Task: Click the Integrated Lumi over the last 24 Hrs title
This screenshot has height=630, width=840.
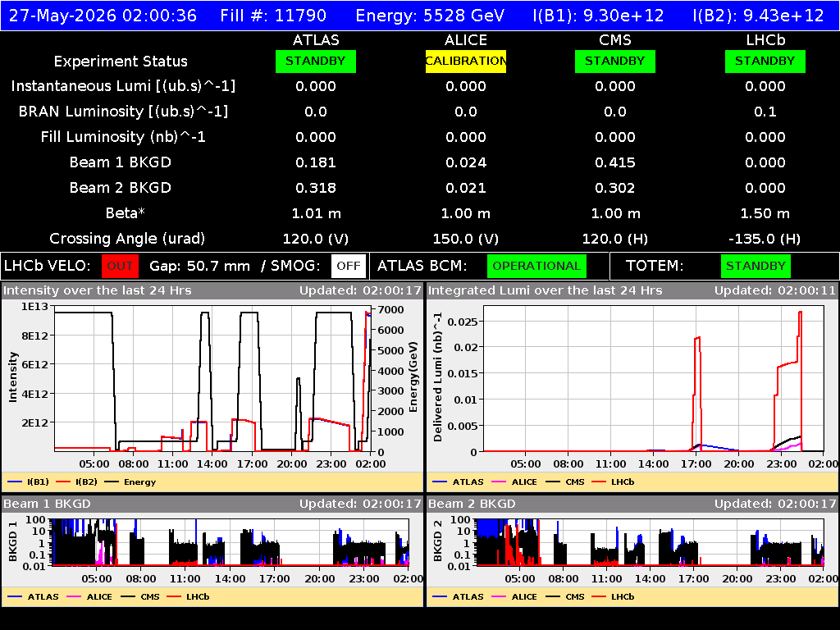Action: point(546,291)
